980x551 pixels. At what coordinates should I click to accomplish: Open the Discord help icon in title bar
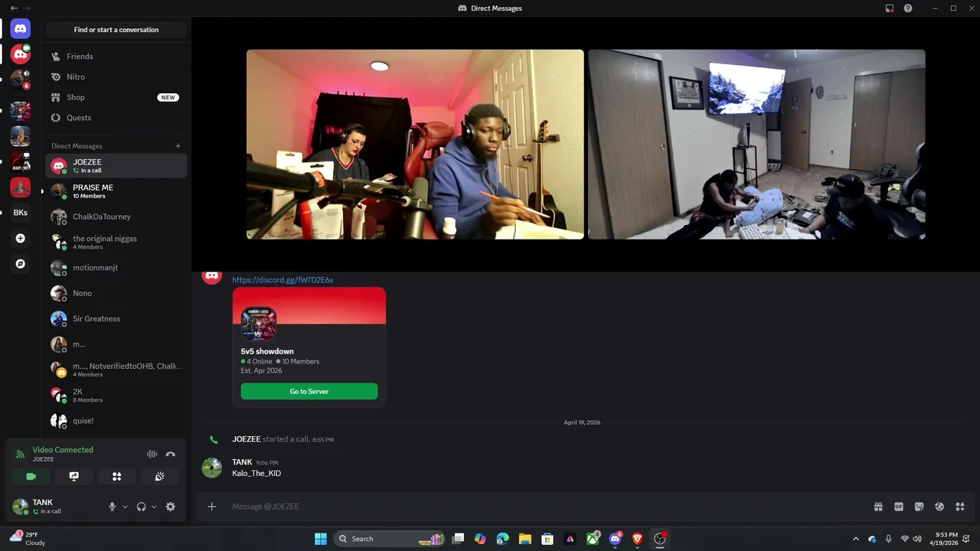[908, 8]
